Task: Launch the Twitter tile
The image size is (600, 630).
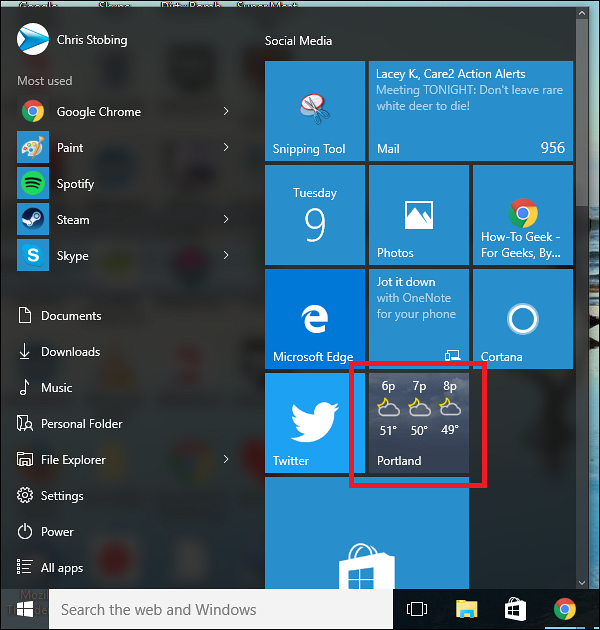Action: click(x=314, y=422)
